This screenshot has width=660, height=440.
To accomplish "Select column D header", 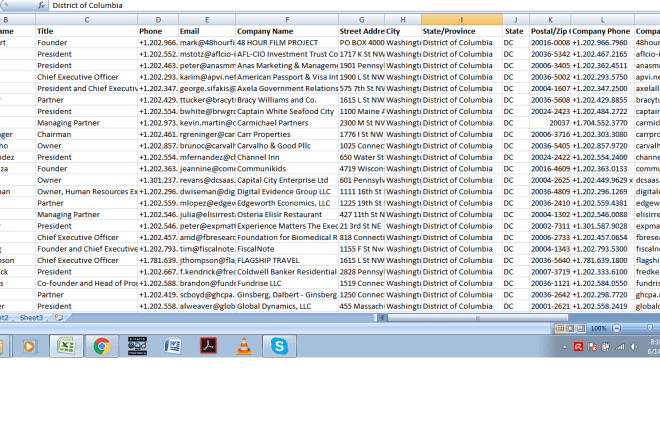I will (158, 19).
